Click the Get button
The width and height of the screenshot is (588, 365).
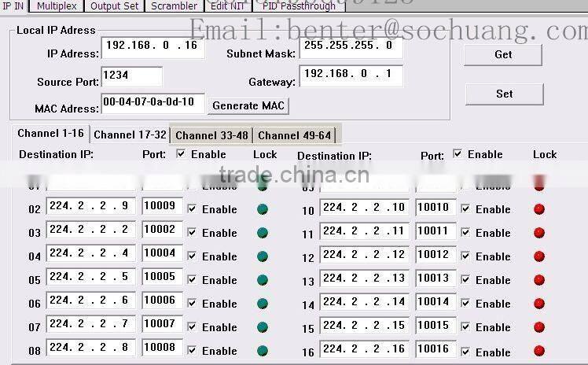pyautogui.click(x=503, y=55)
